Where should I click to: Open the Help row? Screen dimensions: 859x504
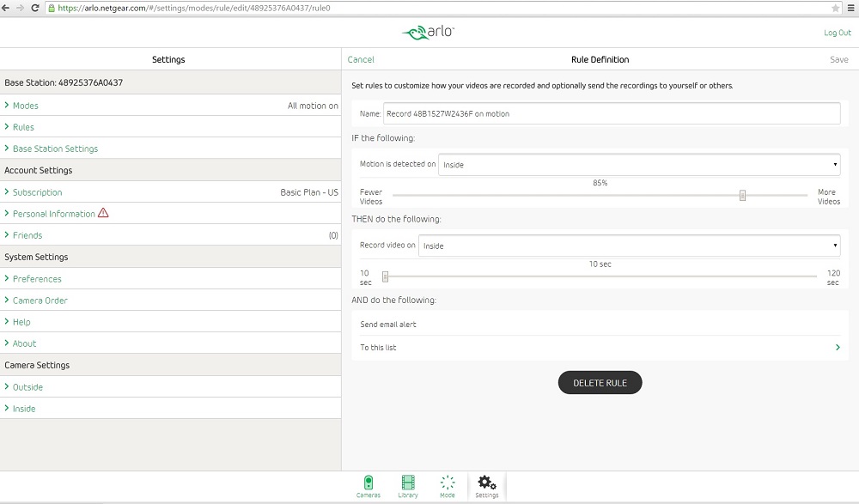(x=170, y=322)
